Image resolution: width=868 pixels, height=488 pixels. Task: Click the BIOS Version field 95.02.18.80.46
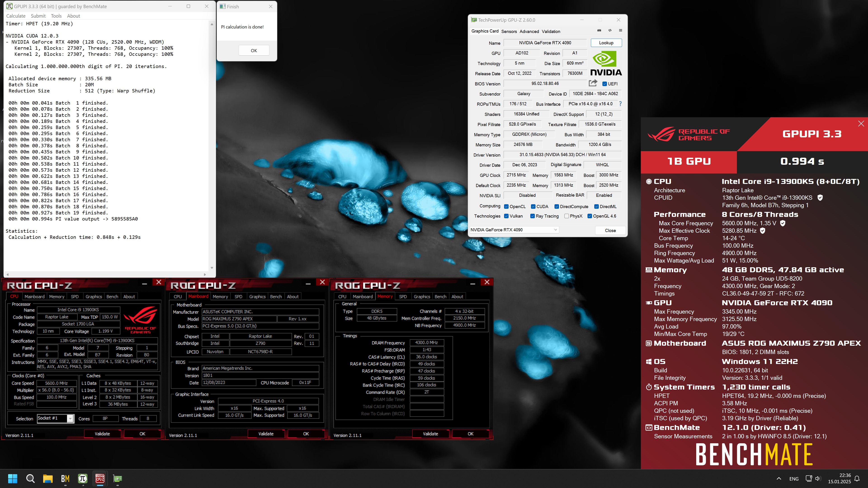tap(545, 84)
